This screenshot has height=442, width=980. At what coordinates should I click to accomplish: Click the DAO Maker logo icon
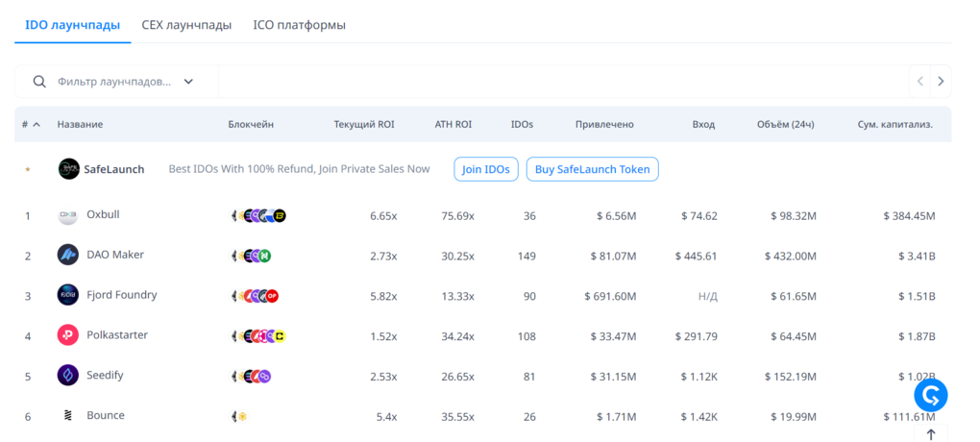click(x=68, y=256)
